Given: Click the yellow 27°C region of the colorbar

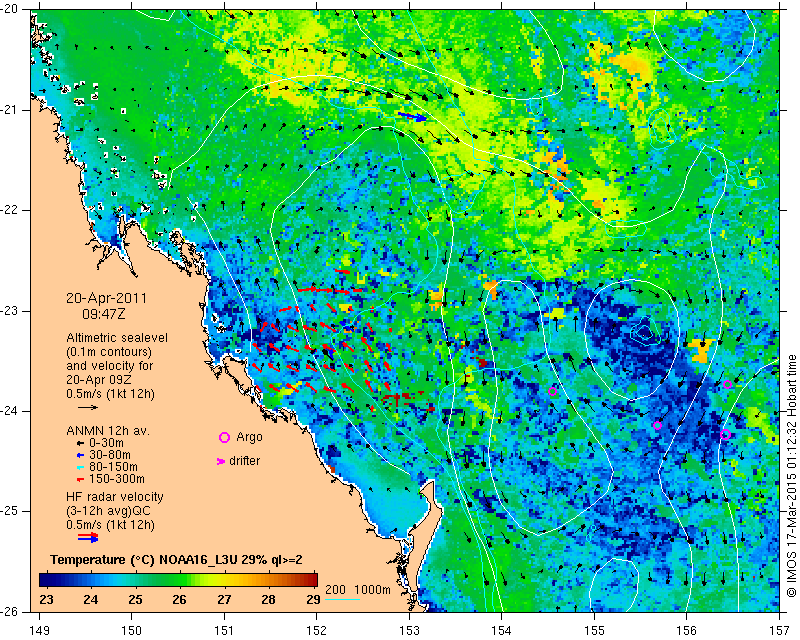Looking at the screenshot, I should point(224,580).
